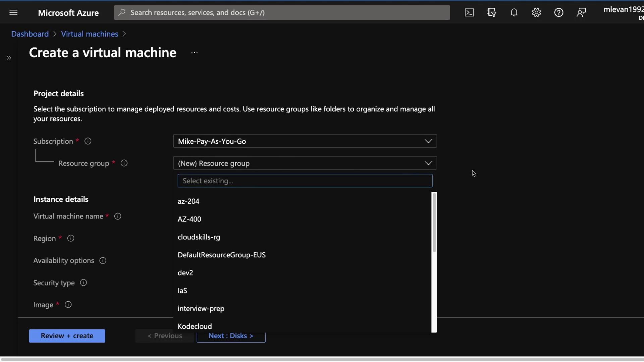Go to Virtual machines breadcrumb link
Screen dimensions: 644x362
90,34
